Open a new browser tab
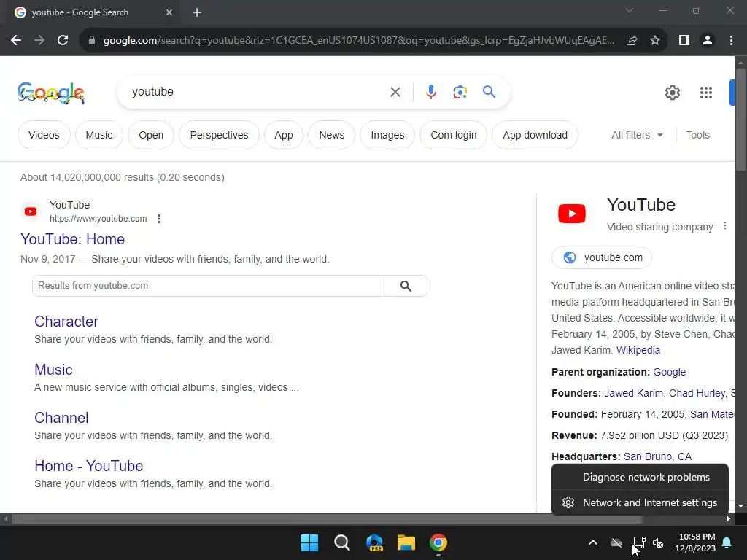Viewport: 747px width, 560px height. click(x=197, y=12)
